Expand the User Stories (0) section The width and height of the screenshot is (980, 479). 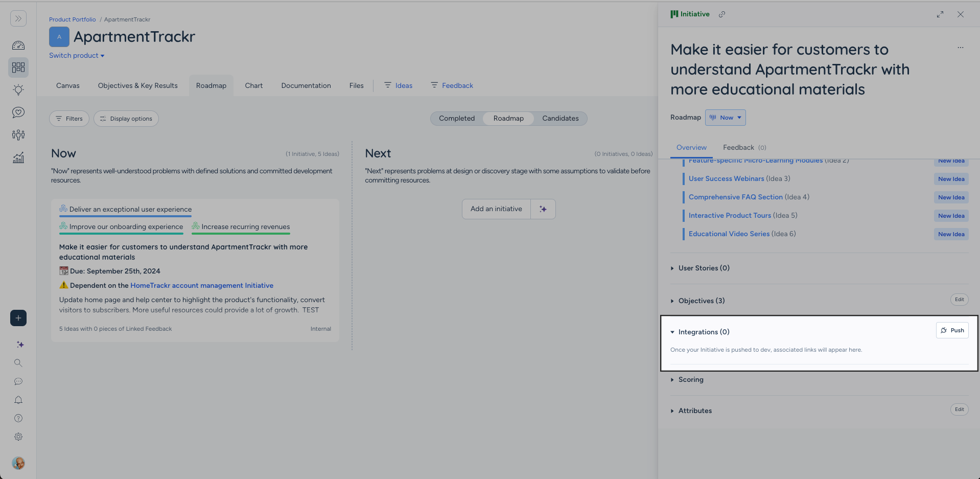(x=700, y=268)
